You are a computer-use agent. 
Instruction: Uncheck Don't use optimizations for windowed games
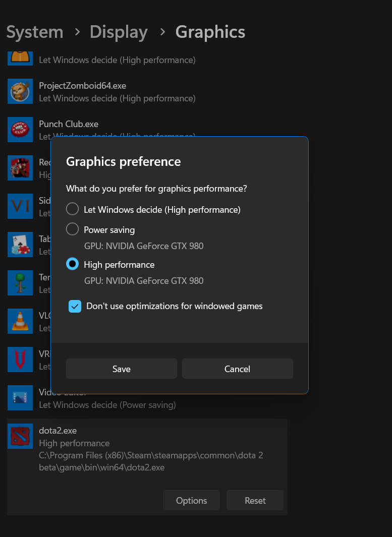[75, 306]
